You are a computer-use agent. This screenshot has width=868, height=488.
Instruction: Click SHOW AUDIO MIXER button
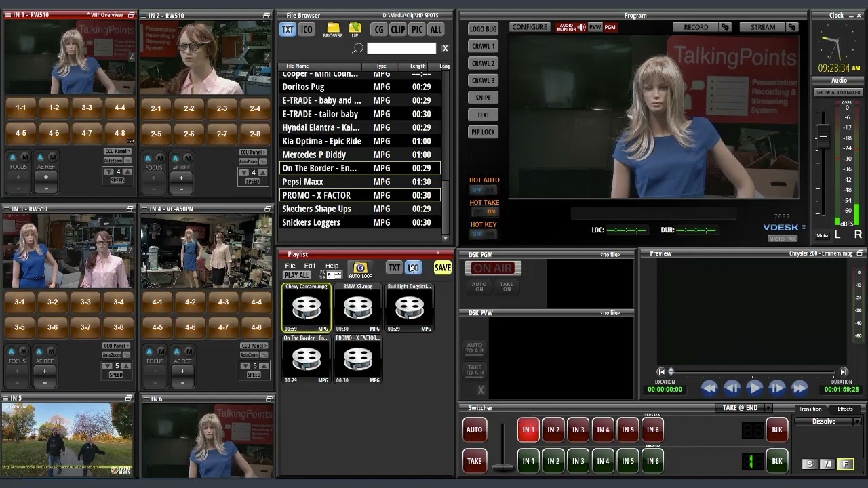coord(838,92)
